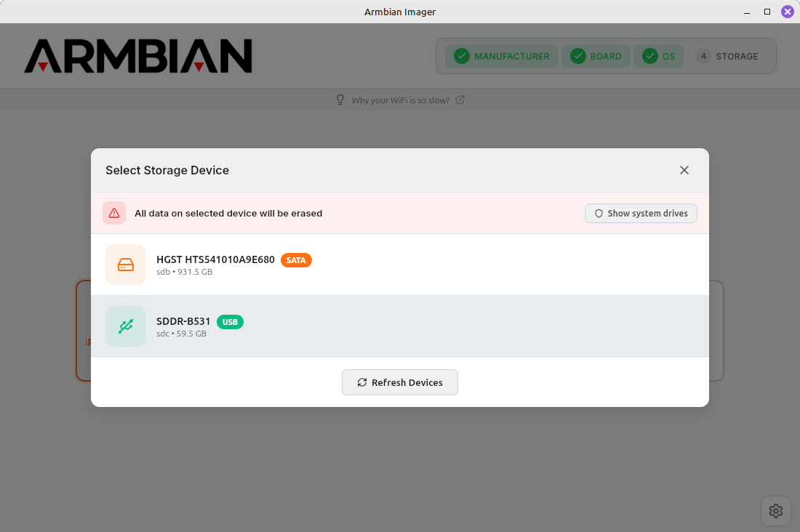Click the lightbulb icon next to WiFi tip
Screen dimensions: 800x532
[x=340, y=100]
